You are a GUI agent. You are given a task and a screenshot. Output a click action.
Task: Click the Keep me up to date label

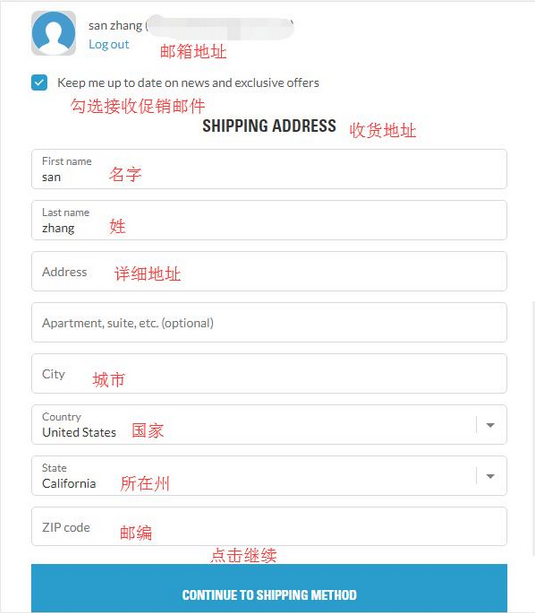pos(188,83)
